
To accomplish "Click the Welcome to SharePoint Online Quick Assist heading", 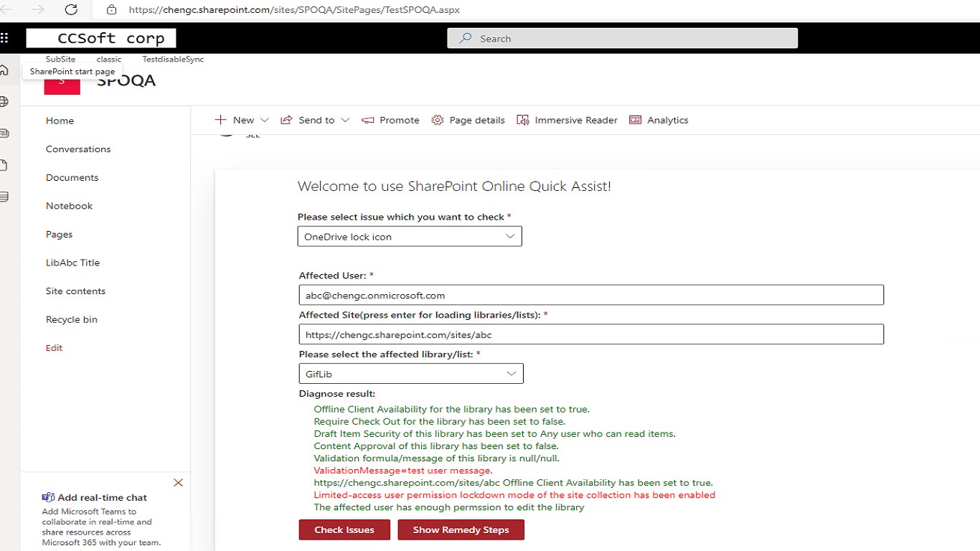I will coord(454,187).
